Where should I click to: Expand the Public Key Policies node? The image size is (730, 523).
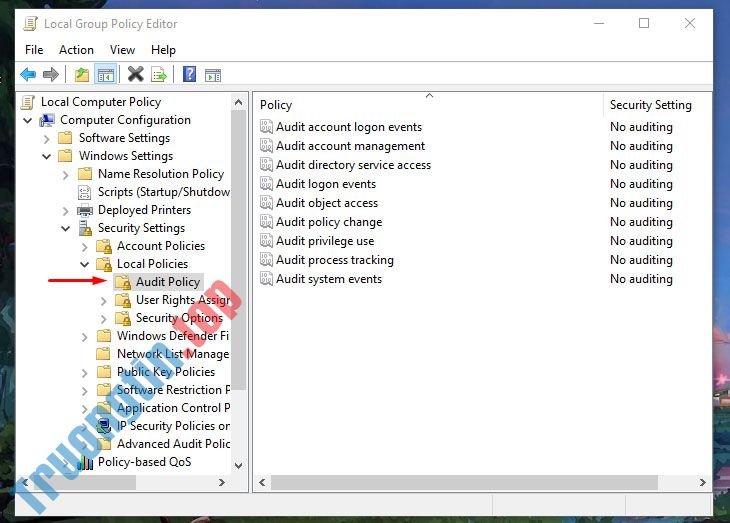[x=84, y=373]
